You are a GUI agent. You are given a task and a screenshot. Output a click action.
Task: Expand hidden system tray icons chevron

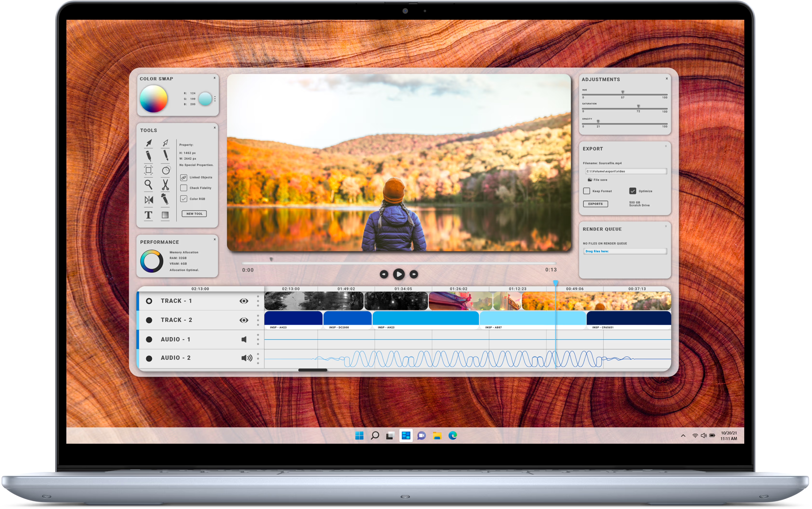(683, 436)
